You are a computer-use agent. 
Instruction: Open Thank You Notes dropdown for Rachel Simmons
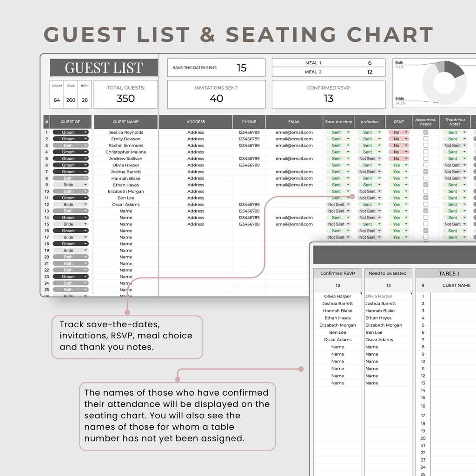tap(455, 145)
